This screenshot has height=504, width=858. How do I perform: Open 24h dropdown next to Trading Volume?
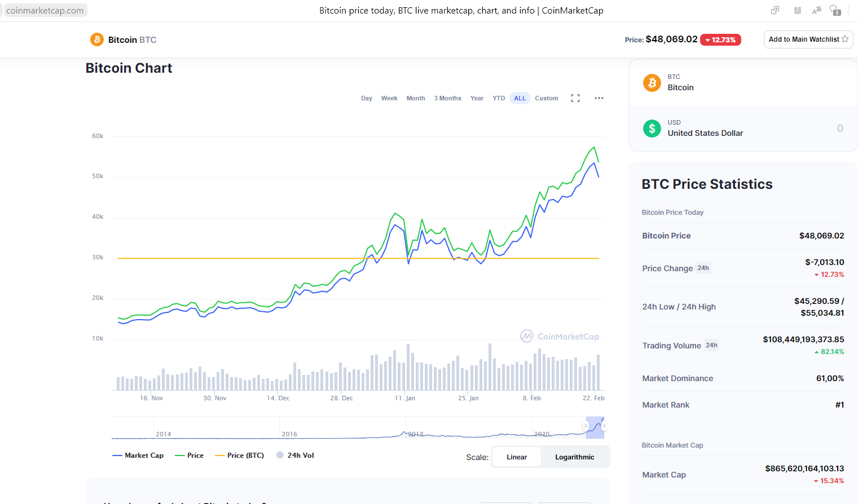[x=711, y=345]
